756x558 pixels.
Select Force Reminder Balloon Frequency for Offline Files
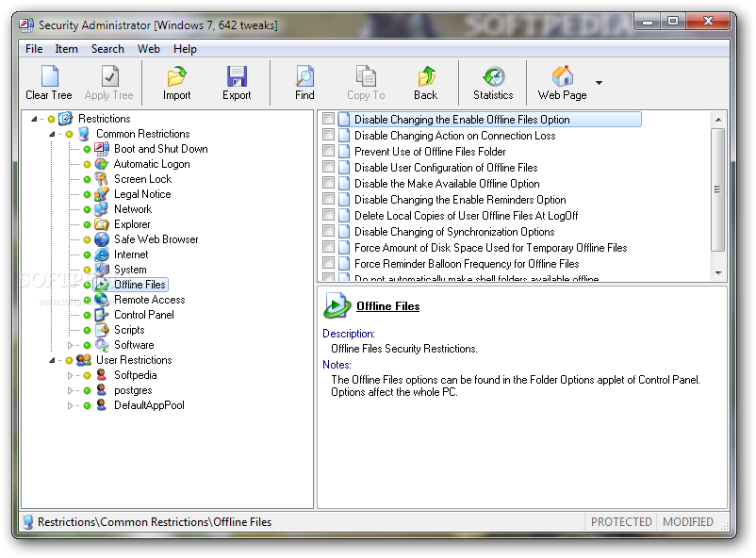pos(467,263)
